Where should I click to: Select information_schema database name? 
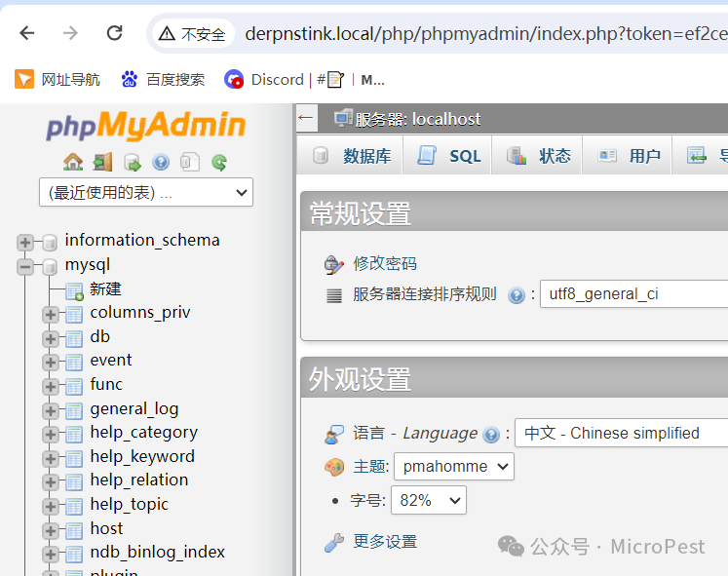point(142,241)
